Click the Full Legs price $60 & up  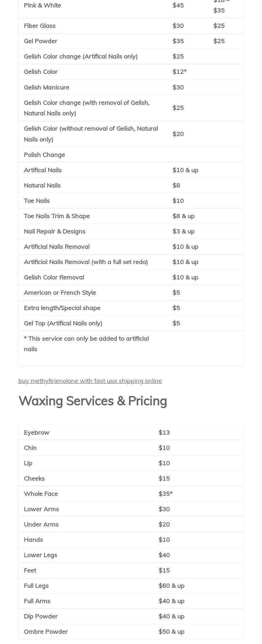[171, 586]
